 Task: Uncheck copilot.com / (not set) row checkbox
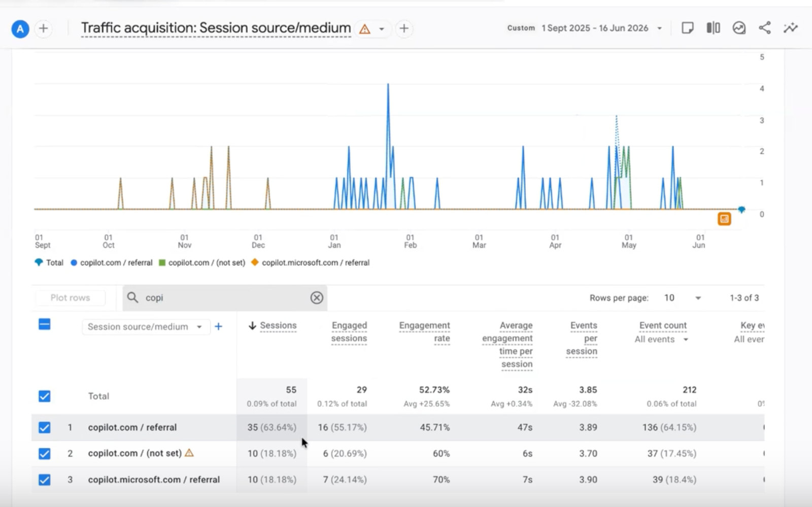(45, 454)
